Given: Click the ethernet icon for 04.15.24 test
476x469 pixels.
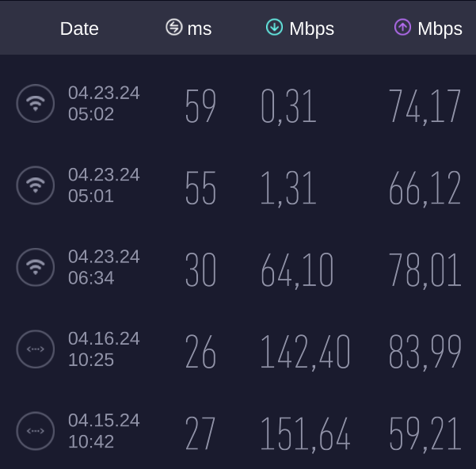Looking at the screenshot, I should coord(35,431).
